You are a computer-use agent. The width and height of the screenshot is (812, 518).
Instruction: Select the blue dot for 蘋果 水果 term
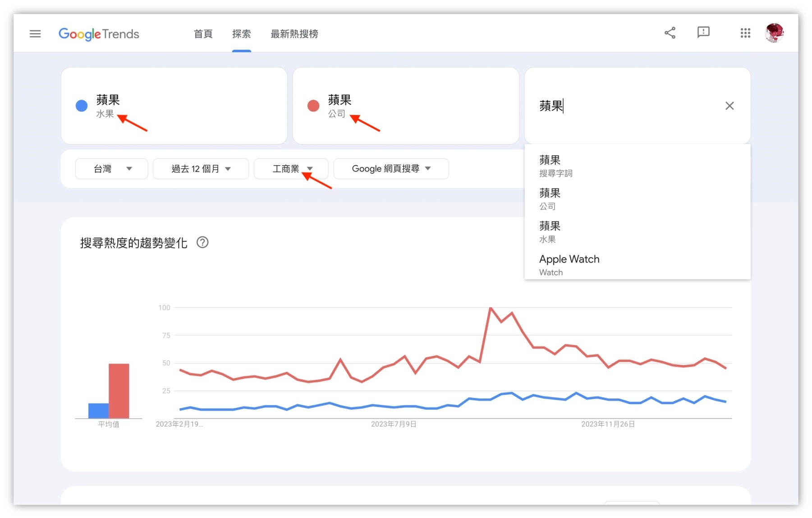(x=82, y=105)
